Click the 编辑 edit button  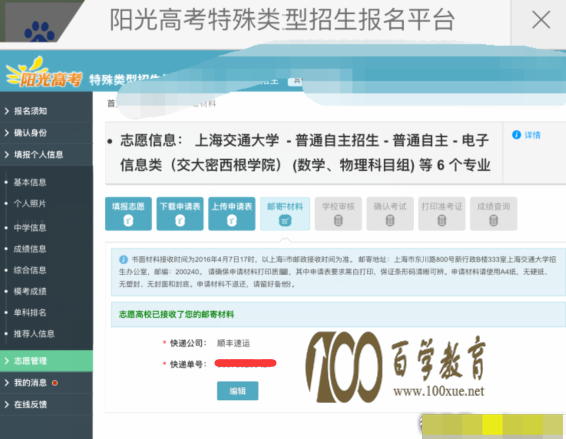[x=238, y=391]
